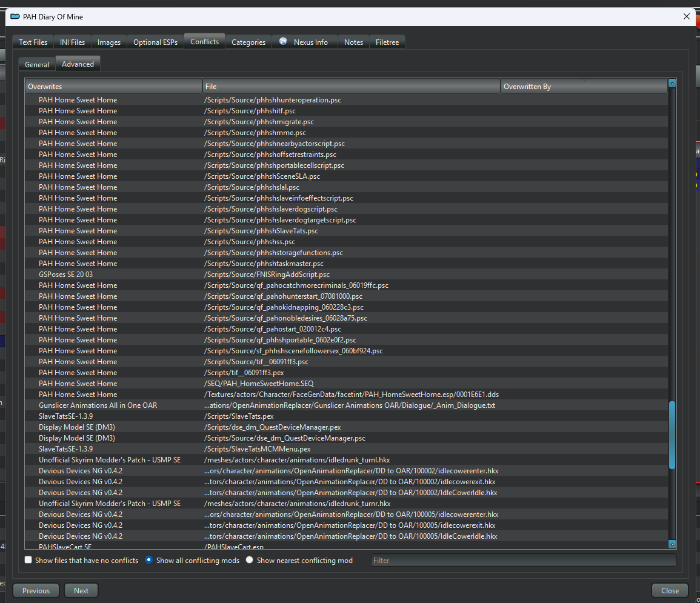Close the PAH Diary Of Mine dialog
700x603 pixels.
click(x=686, y=16)
